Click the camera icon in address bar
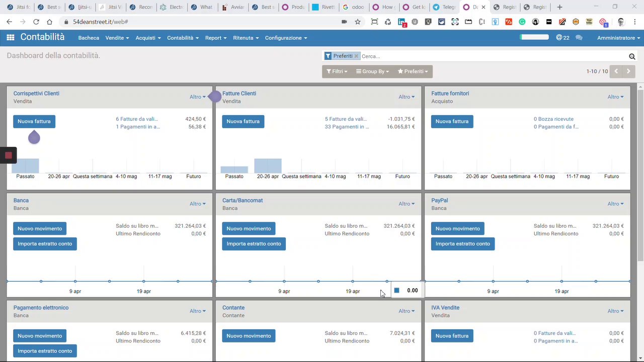 coord(344,22)
